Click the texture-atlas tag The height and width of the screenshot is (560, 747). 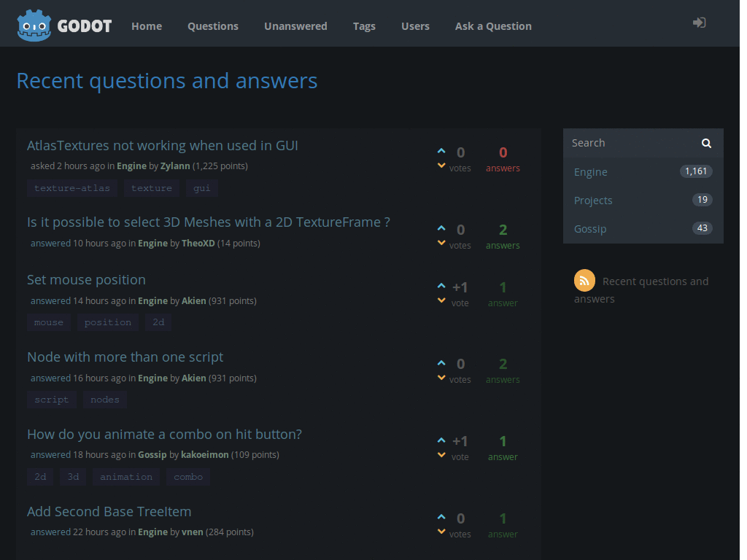[72, 188]
